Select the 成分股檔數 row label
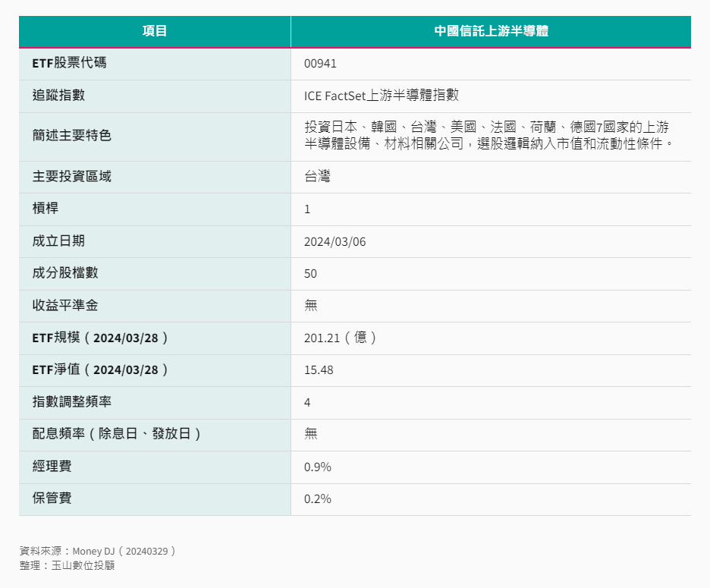Screen dimensions: 710x588 65,273
